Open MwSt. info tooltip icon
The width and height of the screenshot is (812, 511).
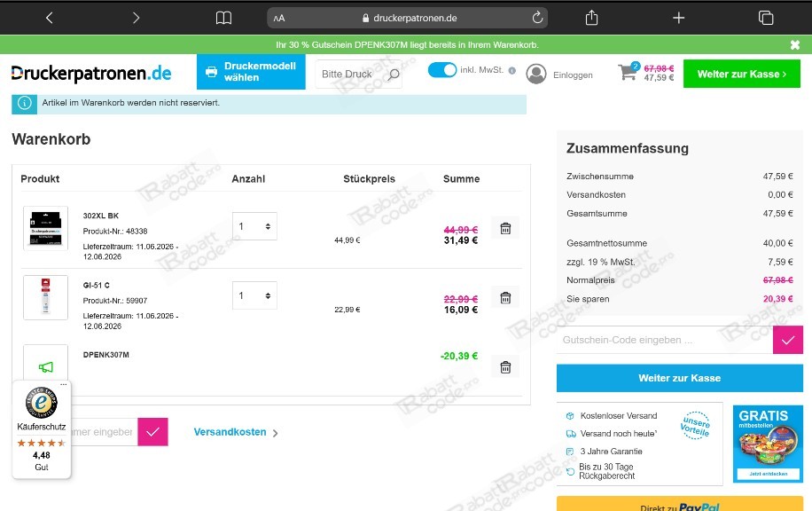tap(512, 70)
